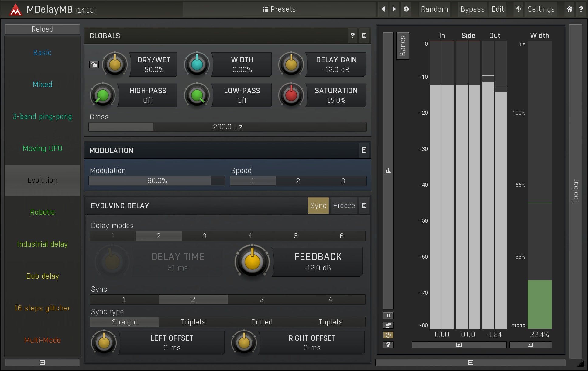The width and height of the screenshot is (588, 371).
Task: Click the Reload button
Action: coord(43,29)
